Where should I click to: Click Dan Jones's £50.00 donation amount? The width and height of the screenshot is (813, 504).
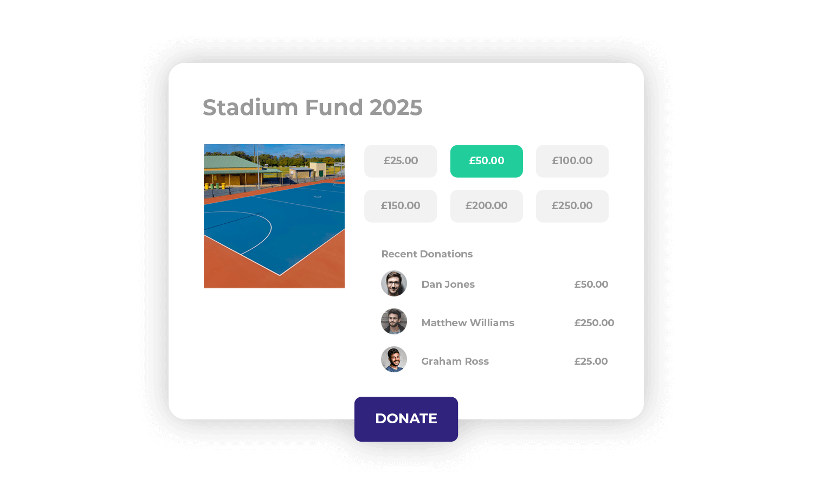[591, 285]
